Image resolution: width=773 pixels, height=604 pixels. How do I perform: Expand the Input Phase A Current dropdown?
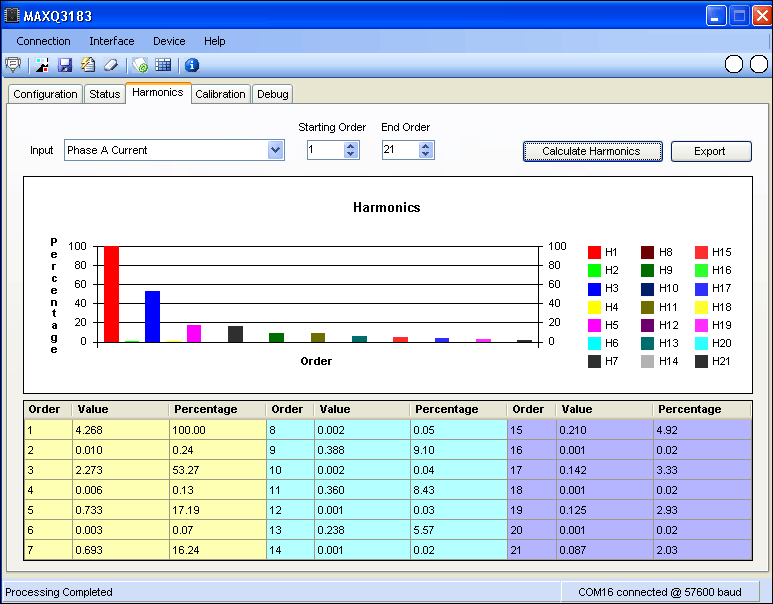pyautogui.click(x=275, y=150)
